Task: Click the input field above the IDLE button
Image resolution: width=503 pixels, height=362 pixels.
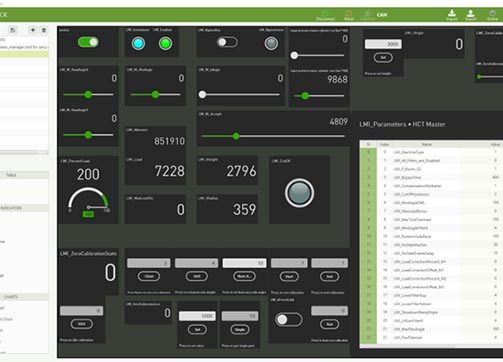Action: [82, 311]
